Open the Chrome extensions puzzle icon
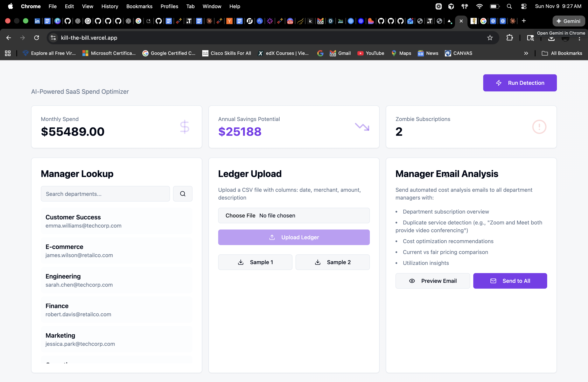 (x=509, y=38)
